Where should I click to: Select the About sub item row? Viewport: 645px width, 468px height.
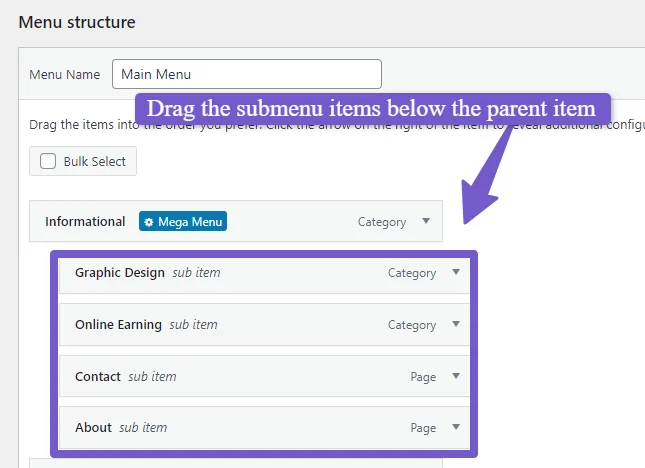(264, 428)
